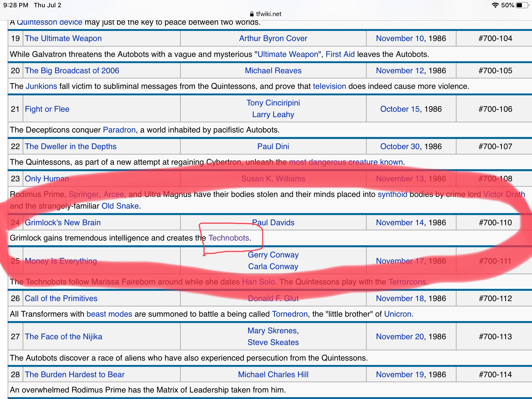The width and height of the screenshot is (532, 399).
Task: Follow the Paradron link
Action: (x=119, y=130)
